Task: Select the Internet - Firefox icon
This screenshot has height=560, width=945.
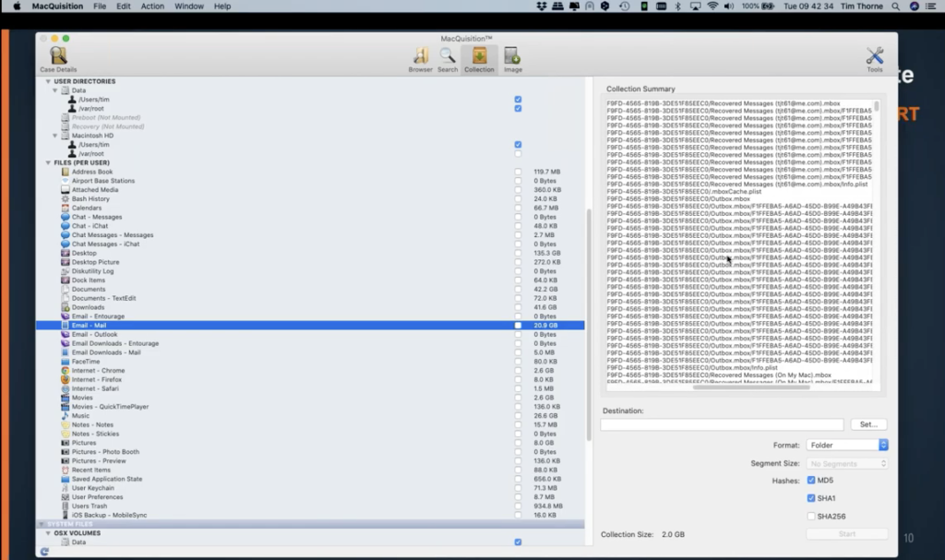Action: pyautogui.click(x=66, y=380)
